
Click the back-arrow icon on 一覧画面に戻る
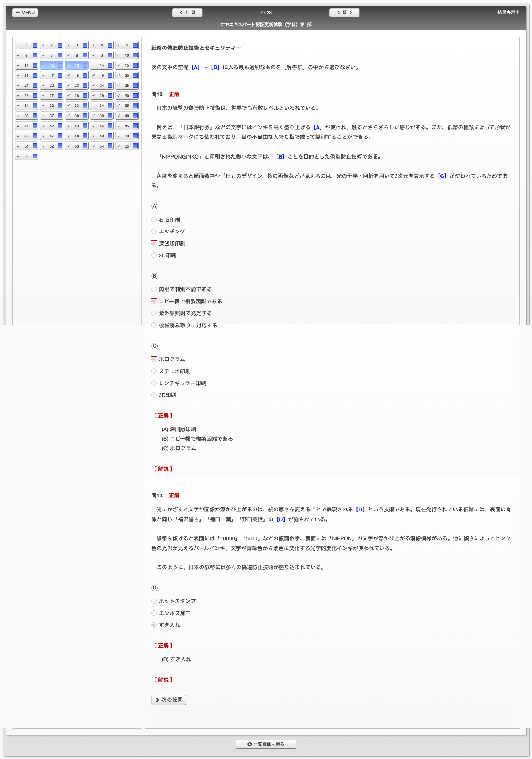(x=249, y=744)
